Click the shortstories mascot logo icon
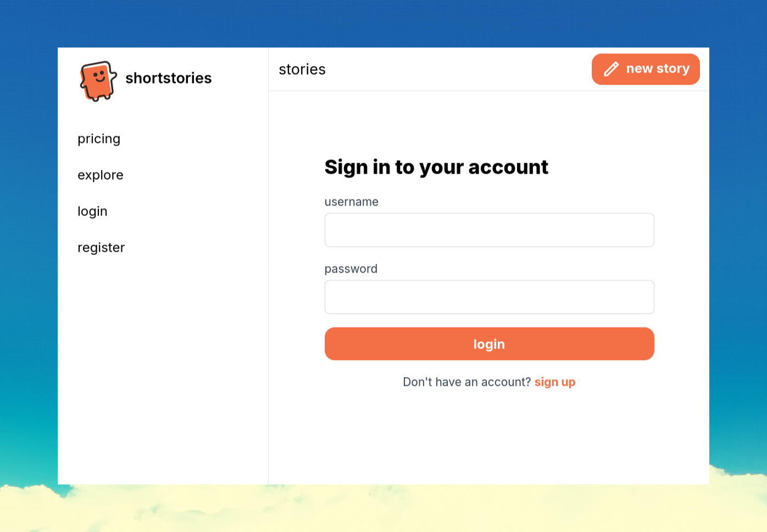Image resolution: width=767 pixels, height=532 pixels. coord(98,81)
